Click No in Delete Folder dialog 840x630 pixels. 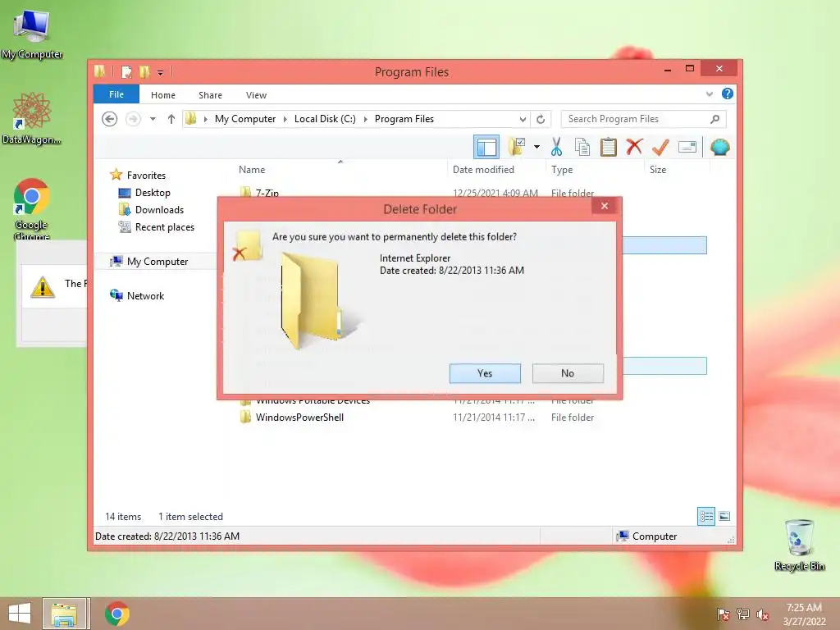point(568,373)
